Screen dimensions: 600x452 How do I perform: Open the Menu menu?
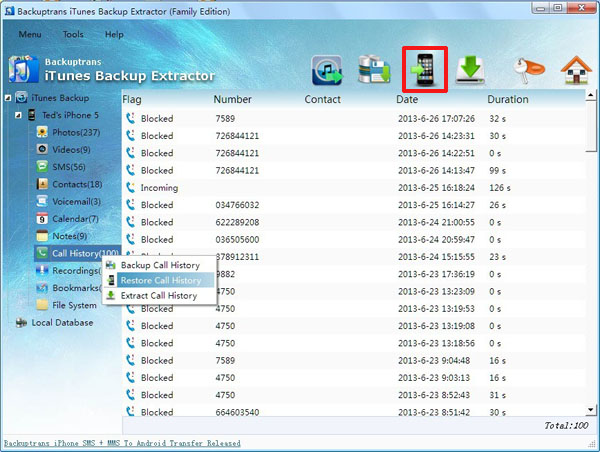30,34
